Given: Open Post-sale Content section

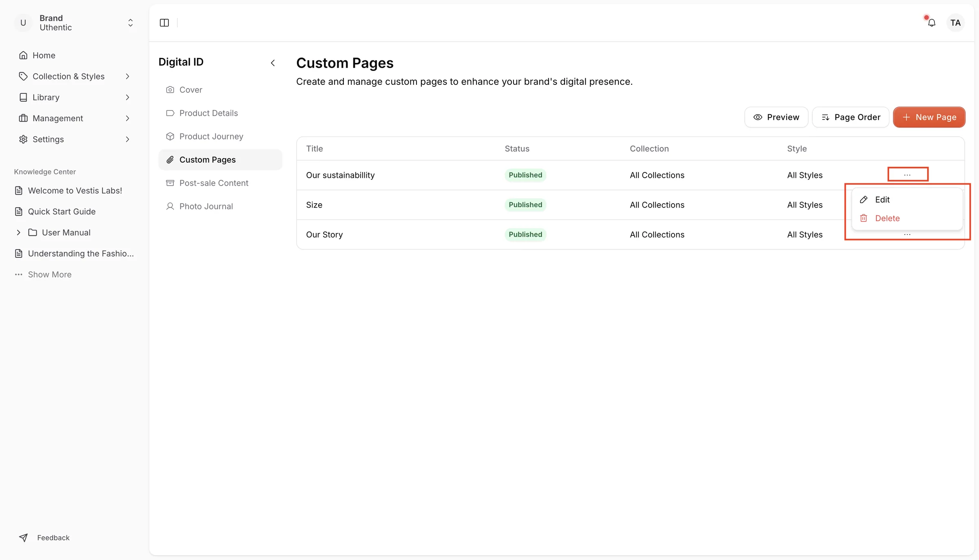Looking at the screenshot, I should pos(220,183).
